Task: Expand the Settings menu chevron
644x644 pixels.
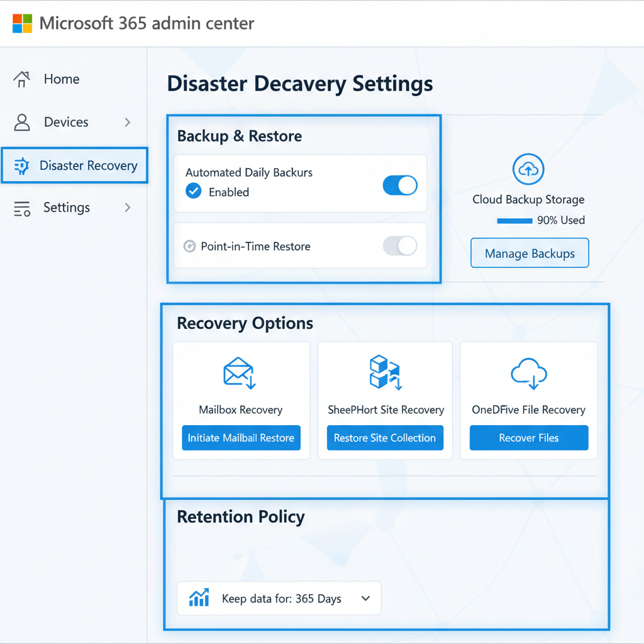Action: click(127, 208)
